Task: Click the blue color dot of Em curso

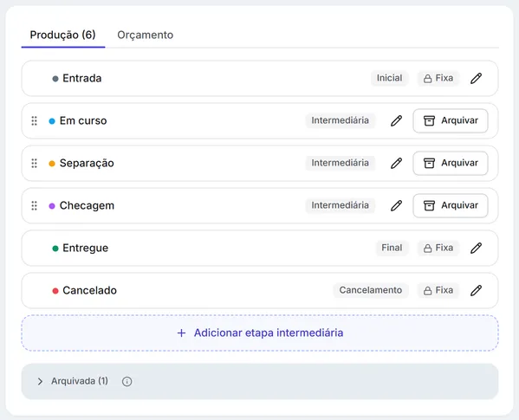Action: (52, 121)
